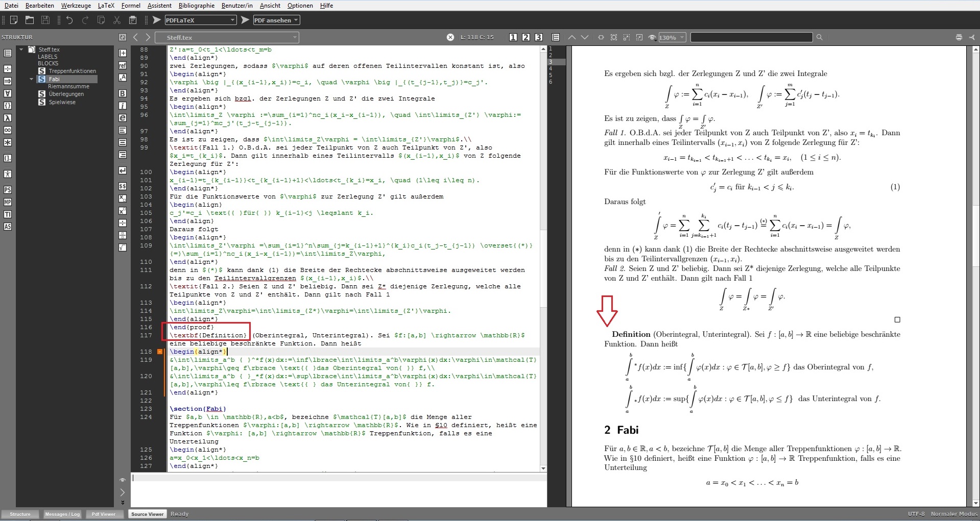Save the document using the floppy icon

[45, 20]
